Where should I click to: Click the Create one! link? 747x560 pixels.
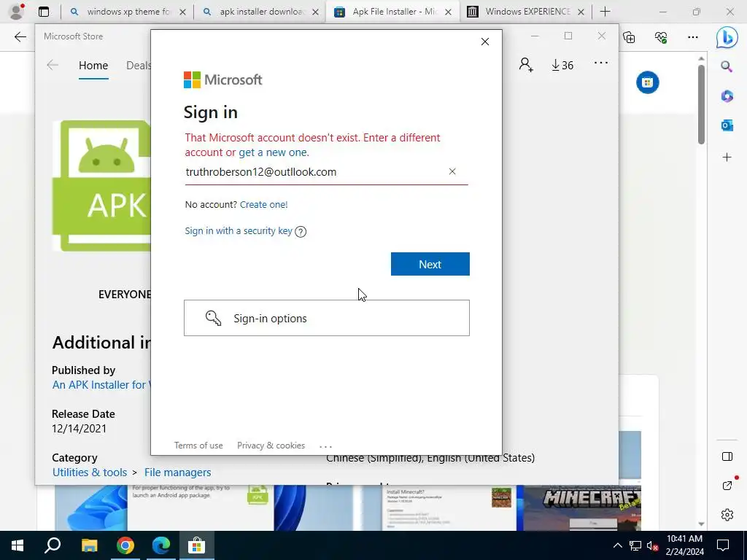(x=263, y=205)
